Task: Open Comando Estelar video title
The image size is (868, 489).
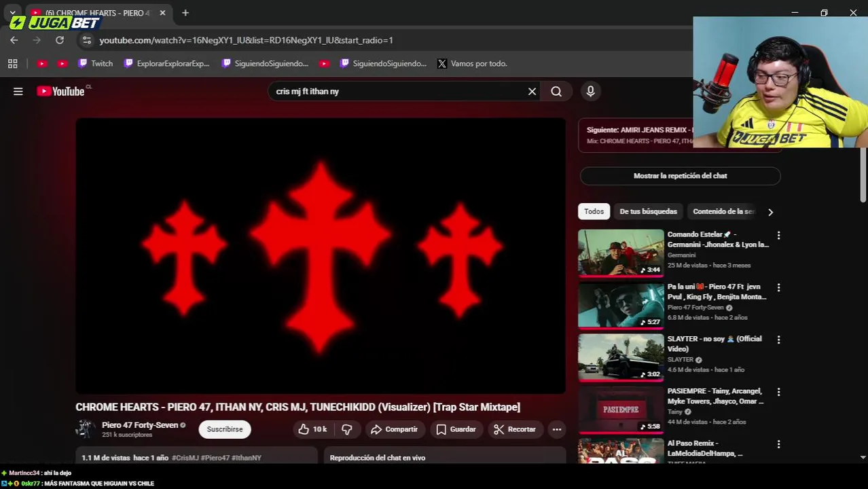Action: (x=717, y=240)
